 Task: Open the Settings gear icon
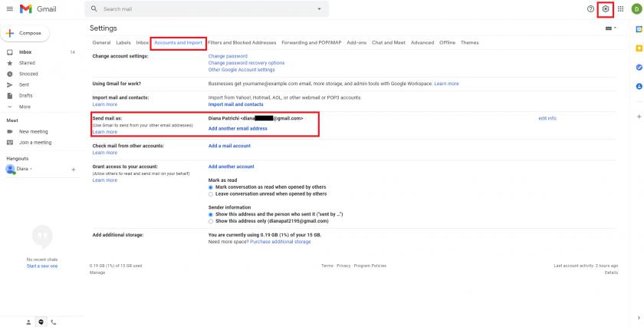point(606,8)
